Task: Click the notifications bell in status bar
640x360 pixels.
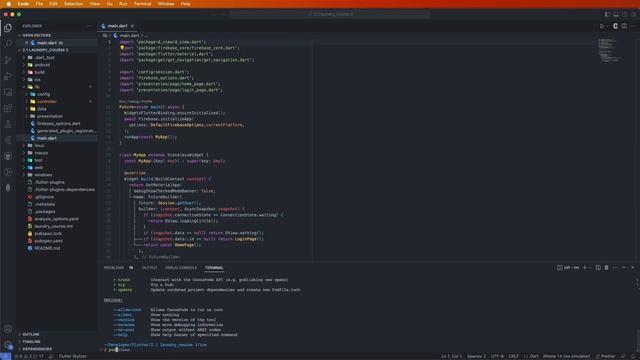Action: [632, 356]
